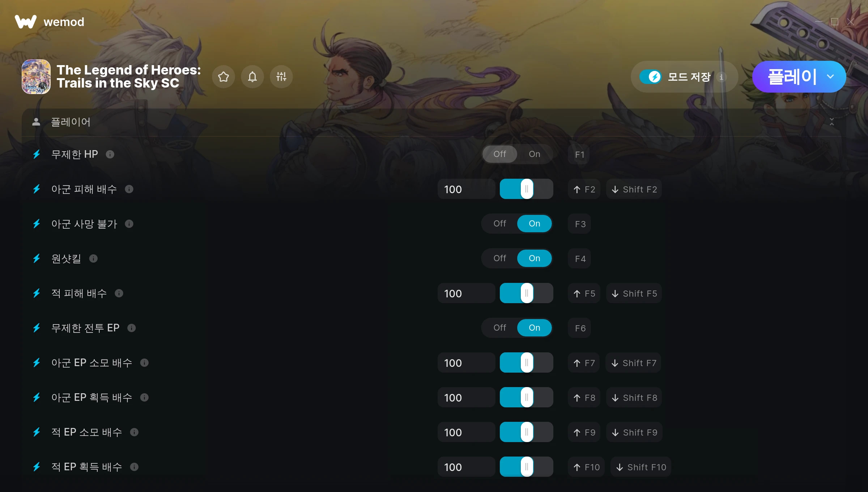
Task: Open the notification bell icon
Action: click(252, 77)
